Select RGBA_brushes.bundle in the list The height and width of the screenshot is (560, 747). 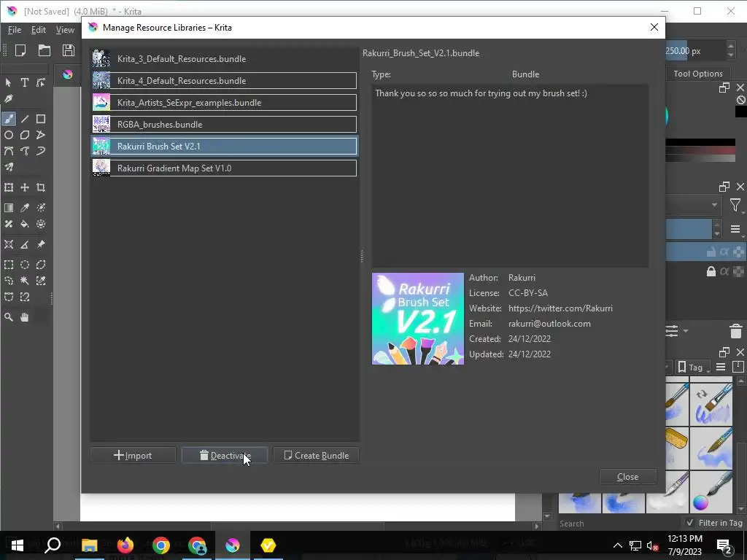pyautogui.click(x=224, y=124)
